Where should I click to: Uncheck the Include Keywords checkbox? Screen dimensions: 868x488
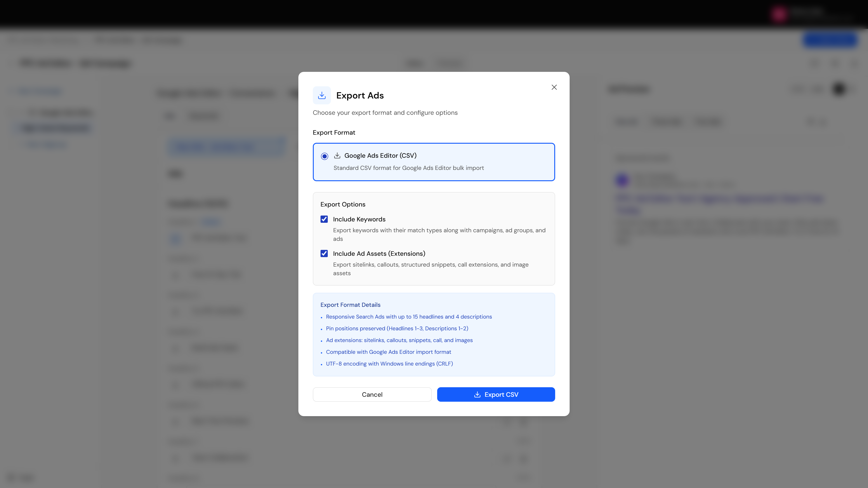[x=324, y=219]
